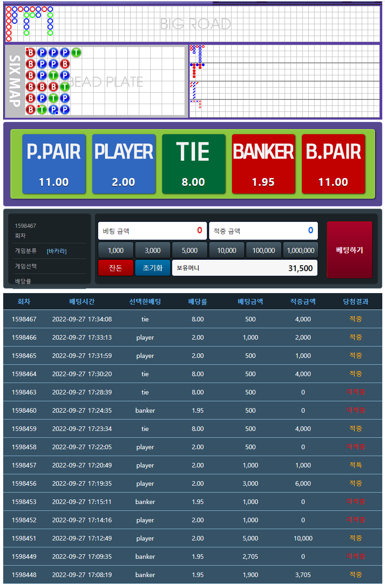Click the 적중 result in row 1598448
Image resolution: width=385 pixels, height=588 pixels.
pyautogui.click(x=356, y=575)
